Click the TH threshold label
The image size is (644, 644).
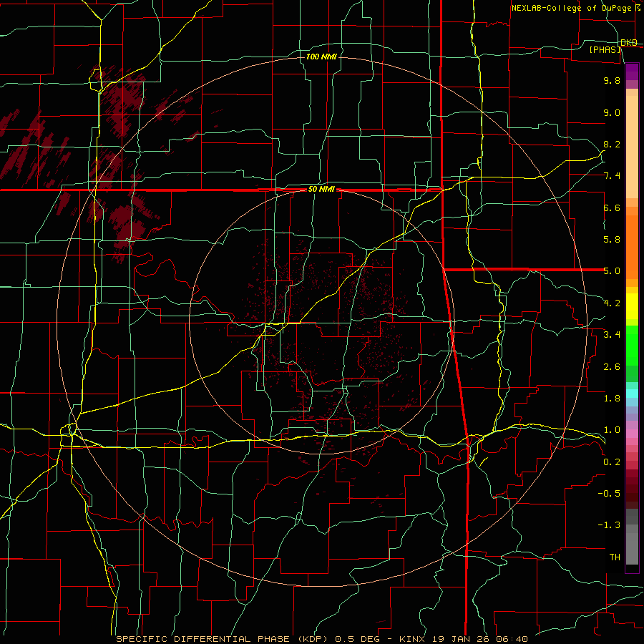tap(615, 557)
